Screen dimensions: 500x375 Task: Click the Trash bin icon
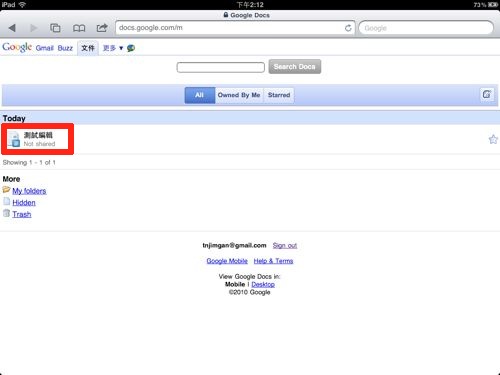pos(6,213)
